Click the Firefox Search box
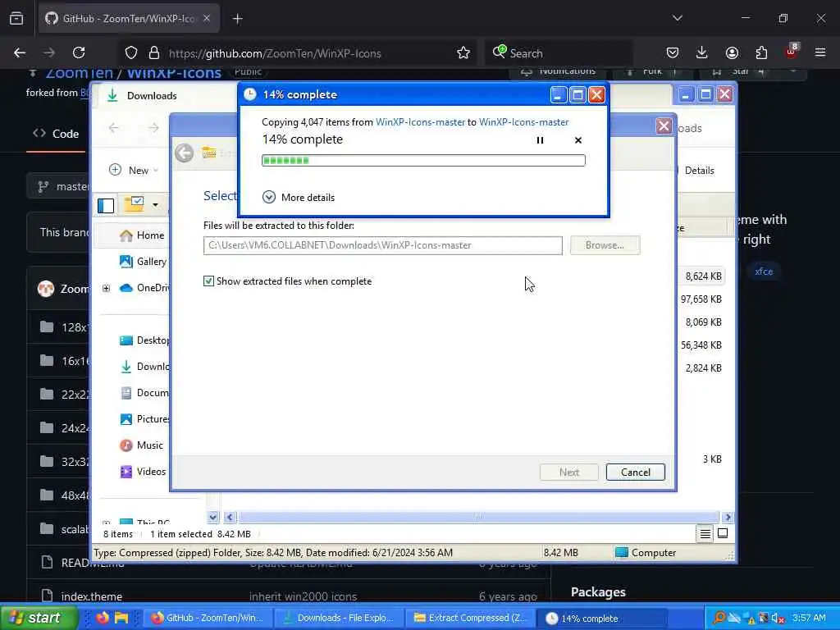Screen dimensions: 840x630 (x=559, y=52)
